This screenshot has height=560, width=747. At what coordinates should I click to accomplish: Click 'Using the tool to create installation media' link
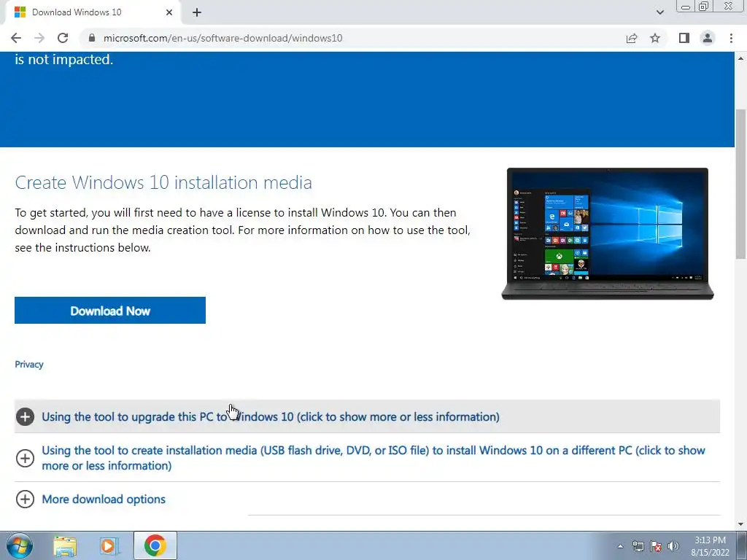373,458
